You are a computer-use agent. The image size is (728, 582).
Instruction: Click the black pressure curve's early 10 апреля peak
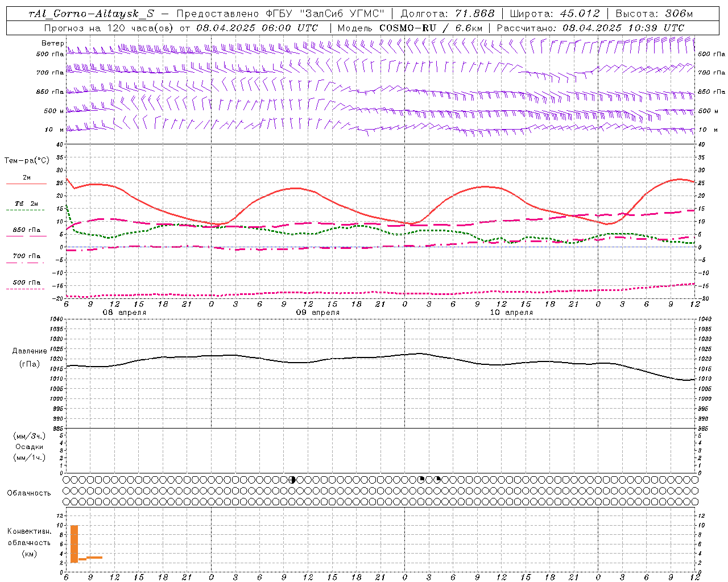click(x=419, y=354)
